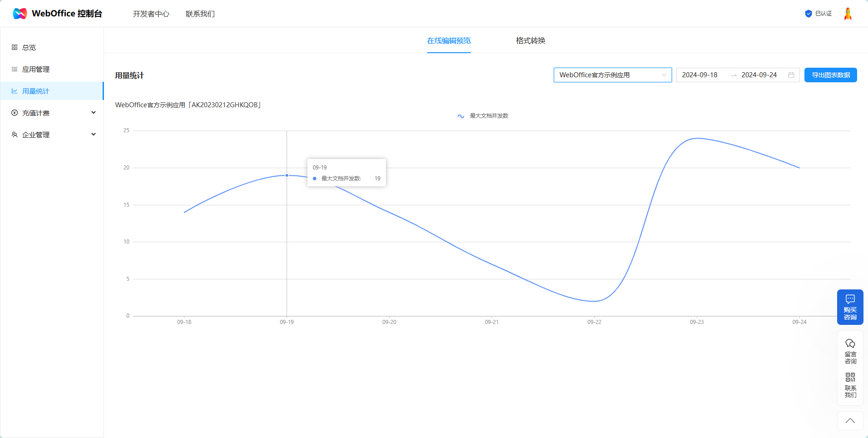Click the 导出图表数据 button
The height and width of the screenshot is (438, 868).
click(830, 75)
